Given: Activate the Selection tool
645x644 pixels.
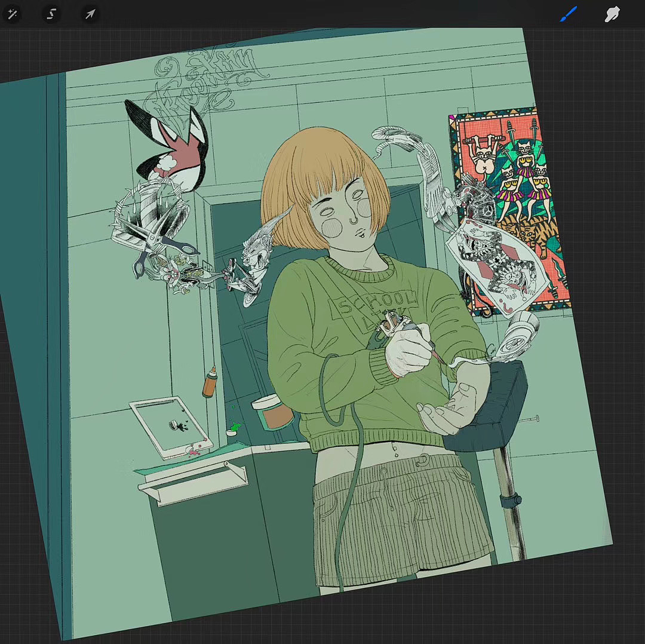Looking at the screenshot, I should coord(51,14).
